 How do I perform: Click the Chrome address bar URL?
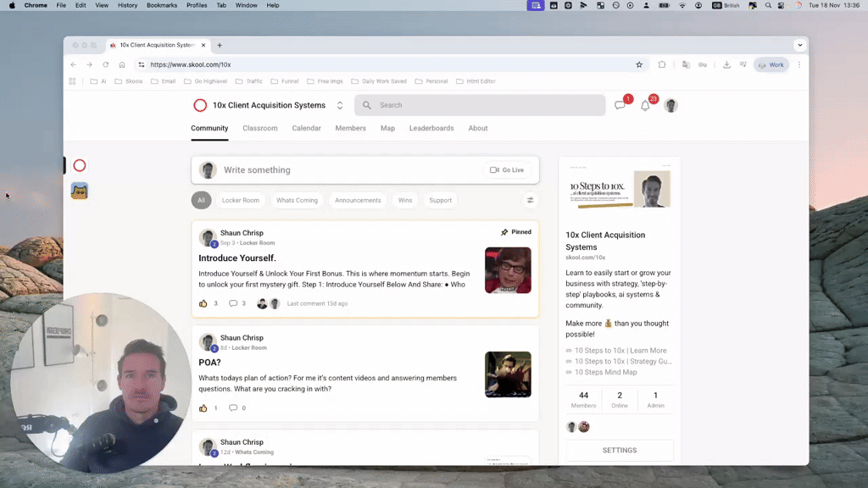coord(191,64)
